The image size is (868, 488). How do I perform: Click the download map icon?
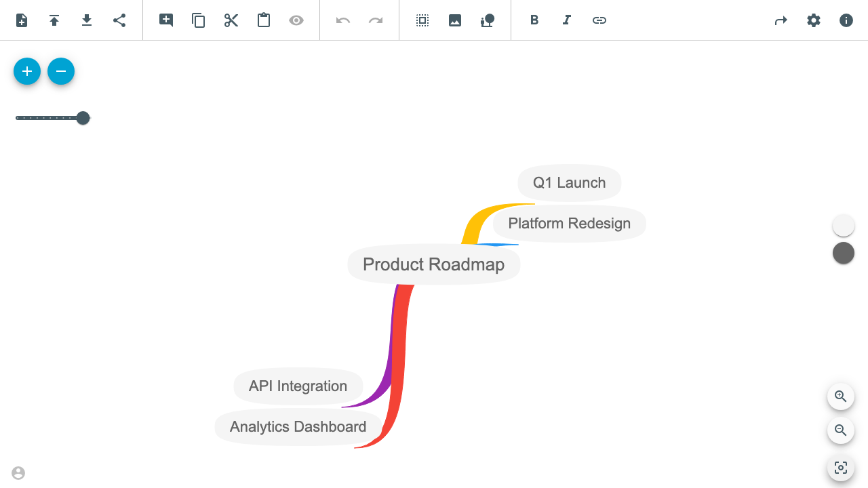[87, 20]
